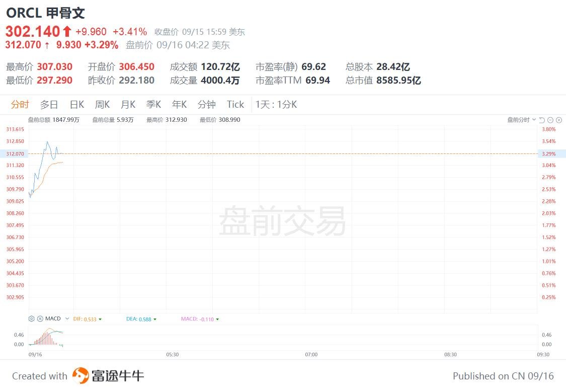Zoom in on the chart with plus icon

pyautogui.click(x=558, y=120)
